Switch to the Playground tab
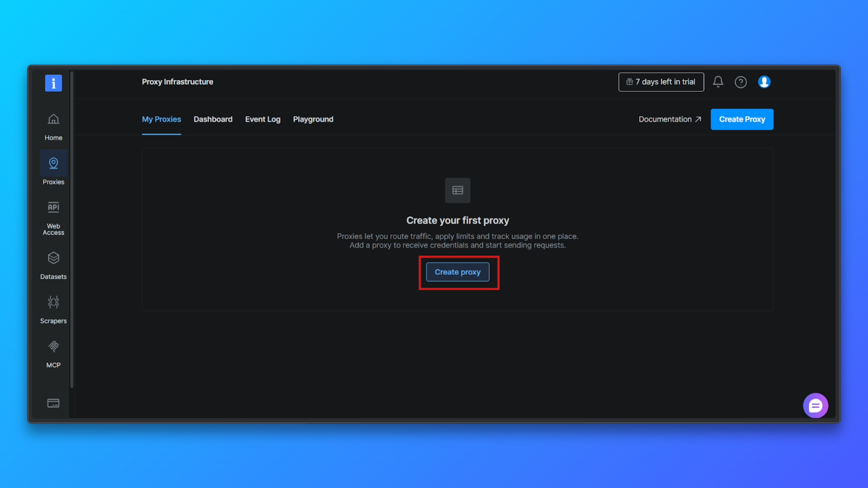 313,119
